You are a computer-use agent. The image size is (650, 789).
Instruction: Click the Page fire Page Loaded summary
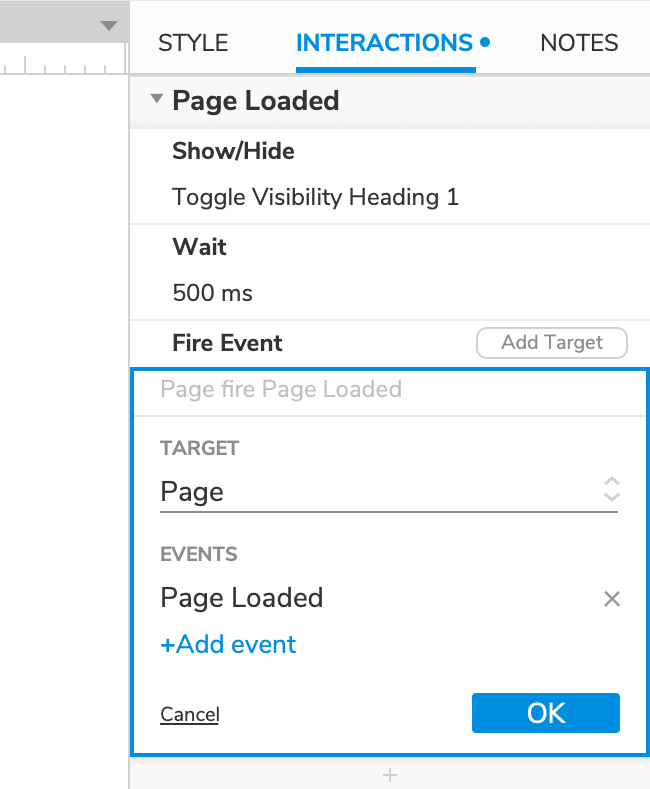click(281, 389)
